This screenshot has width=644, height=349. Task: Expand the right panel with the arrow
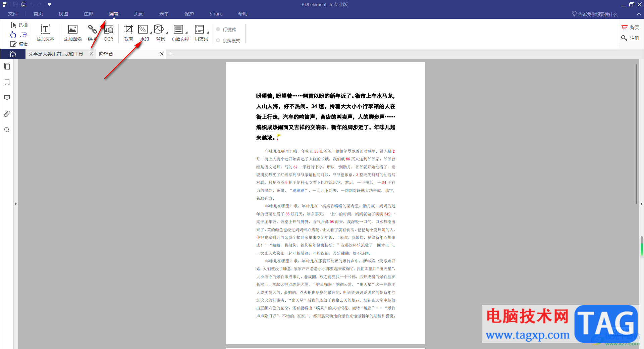click(x=641, y=204)
